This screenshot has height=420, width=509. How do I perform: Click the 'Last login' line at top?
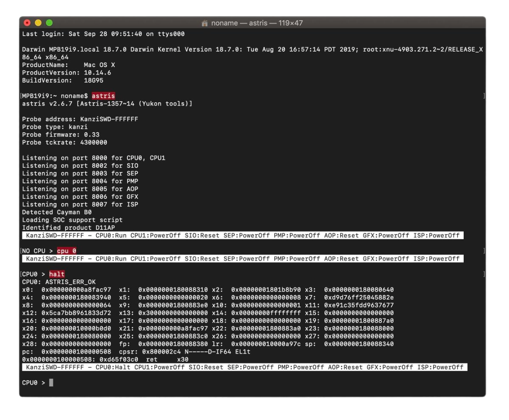pyautogui.click(x=103, y=34)
